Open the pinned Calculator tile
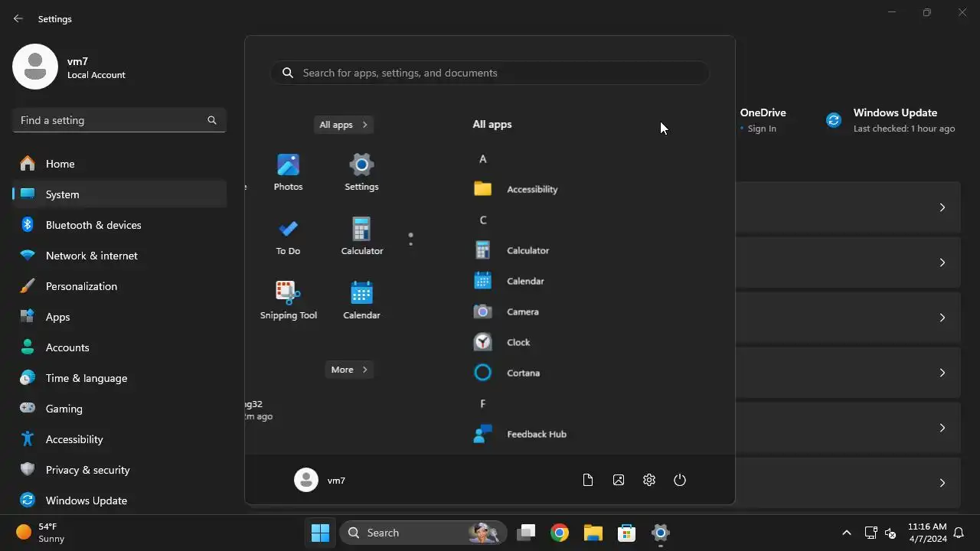 click(361, 236)
